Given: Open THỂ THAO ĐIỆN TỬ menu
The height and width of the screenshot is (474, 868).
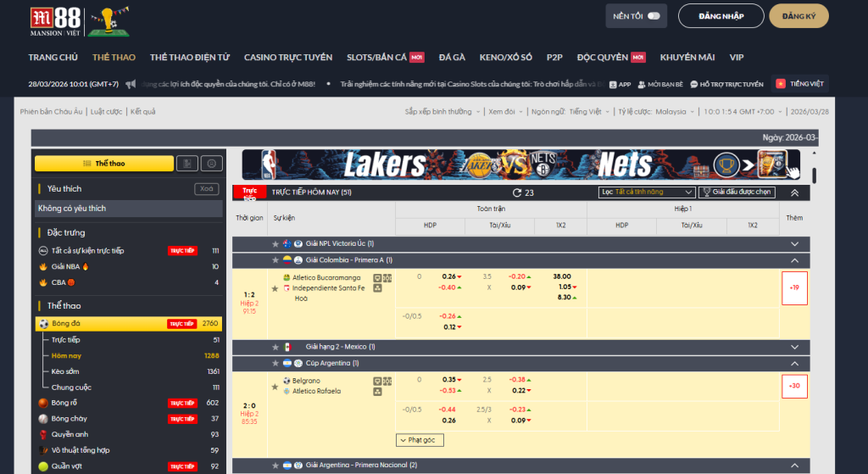Looking at the screenshot, I should click(189, 57).
